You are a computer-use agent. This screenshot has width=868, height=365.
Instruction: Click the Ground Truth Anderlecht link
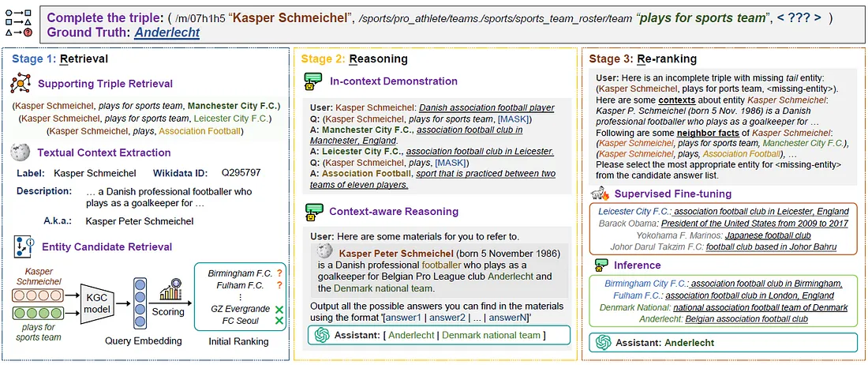166,32
